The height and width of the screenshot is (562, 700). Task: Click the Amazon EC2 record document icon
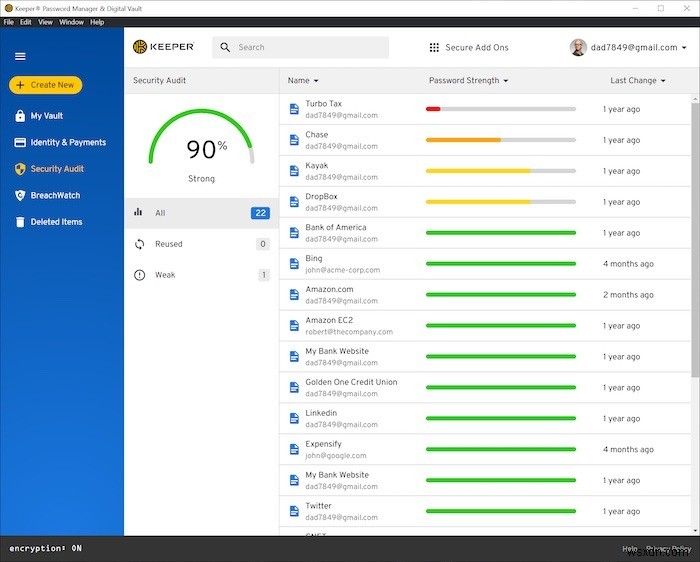pos(294,325)
